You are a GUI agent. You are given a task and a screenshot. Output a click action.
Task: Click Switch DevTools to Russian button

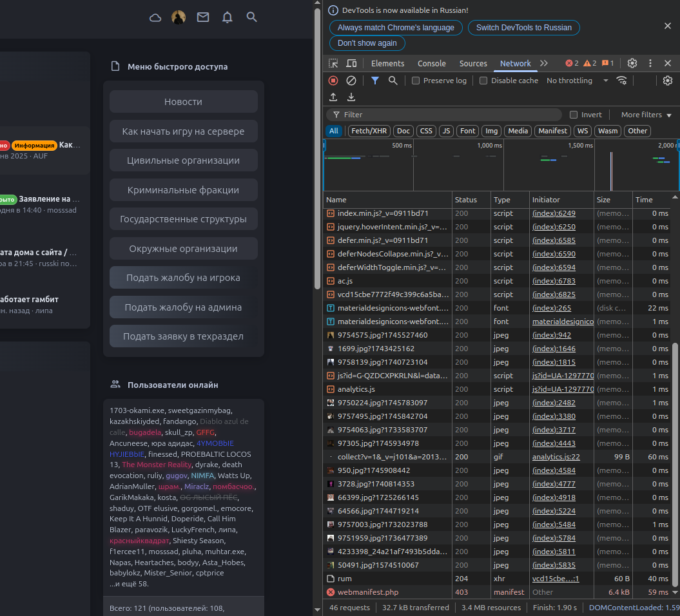point(523,28)
